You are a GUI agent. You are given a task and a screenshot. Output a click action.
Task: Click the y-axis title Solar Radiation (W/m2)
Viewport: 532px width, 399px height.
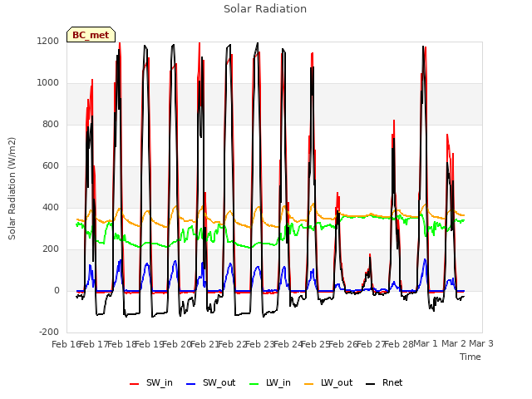(x=12, y=189)
